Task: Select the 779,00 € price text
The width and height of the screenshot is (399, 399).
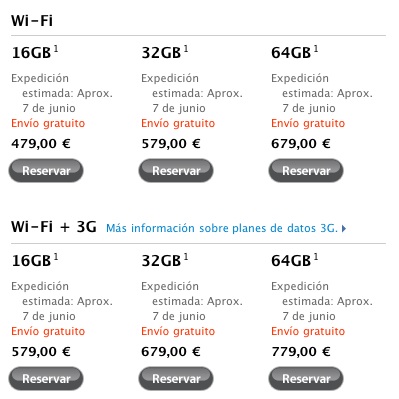Action: tap(301, 351)
